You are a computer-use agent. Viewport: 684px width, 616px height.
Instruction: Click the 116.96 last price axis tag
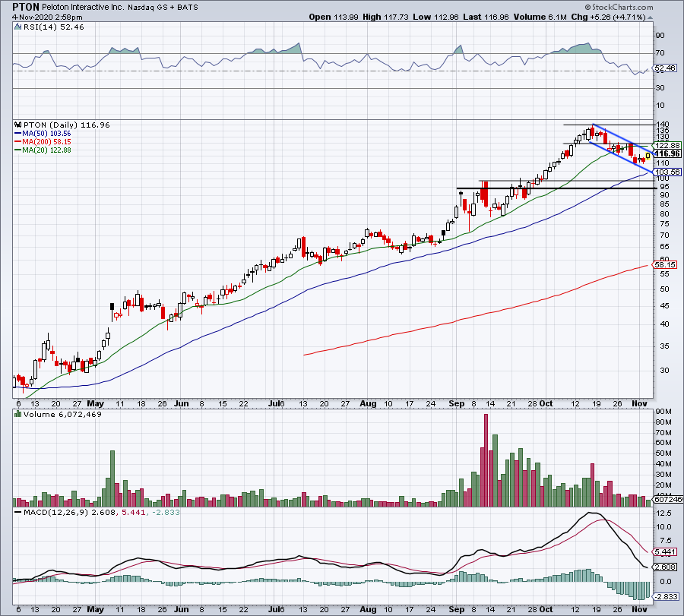coord(667,153)
